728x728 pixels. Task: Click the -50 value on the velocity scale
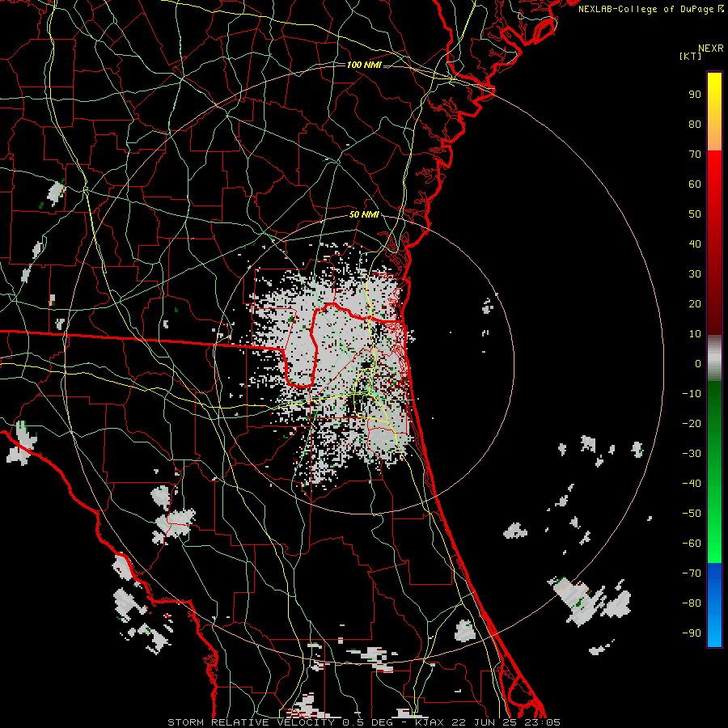[x=692, y=514]
